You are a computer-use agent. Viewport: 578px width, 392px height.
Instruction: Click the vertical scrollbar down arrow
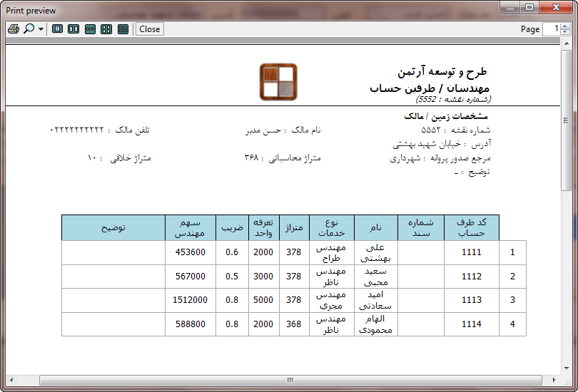[566, 367]
